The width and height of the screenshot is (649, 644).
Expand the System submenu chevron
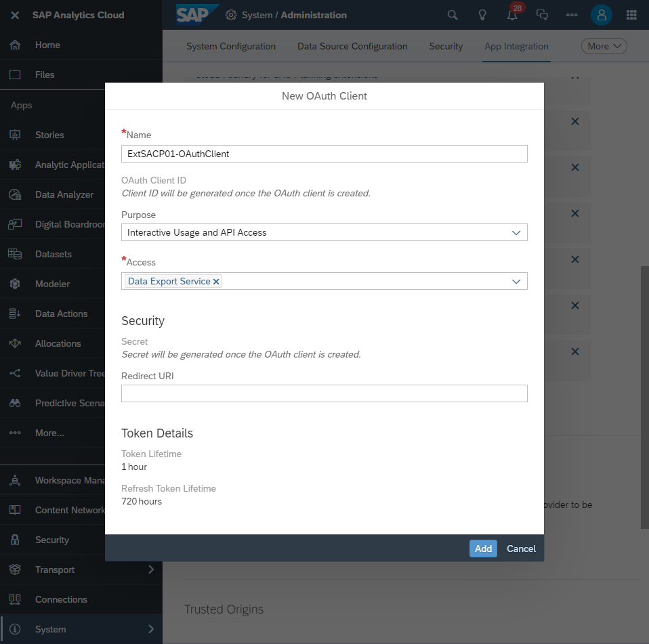click(151, 629)
